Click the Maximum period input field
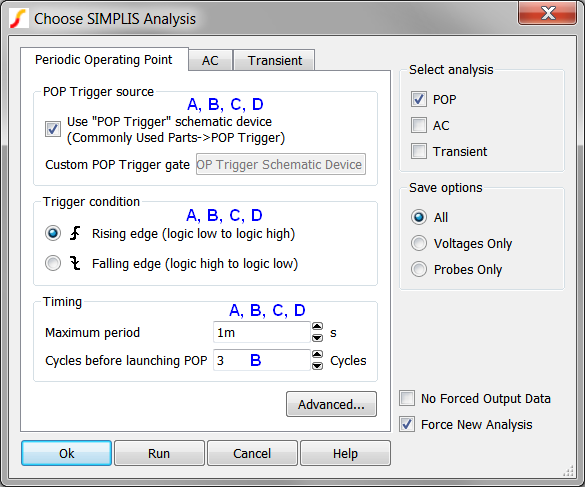Viewport: 585px width, 487px height. 262,332
